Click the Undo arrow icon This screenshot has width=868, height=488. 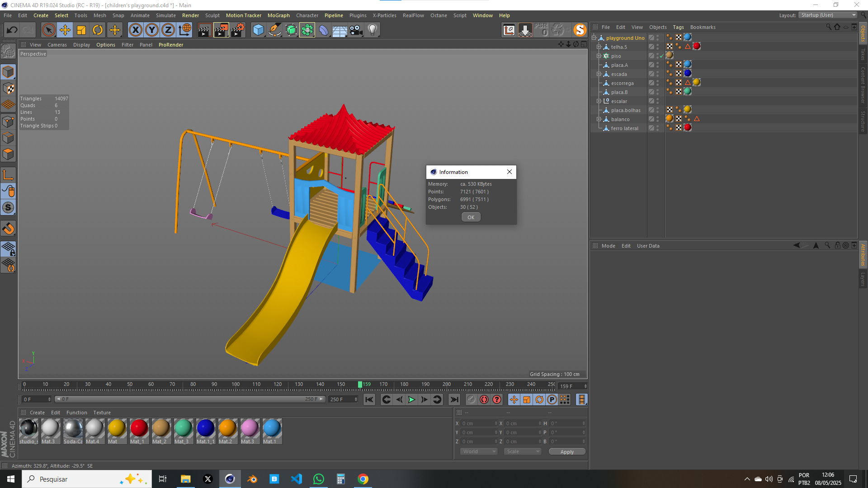click(12, 30)
